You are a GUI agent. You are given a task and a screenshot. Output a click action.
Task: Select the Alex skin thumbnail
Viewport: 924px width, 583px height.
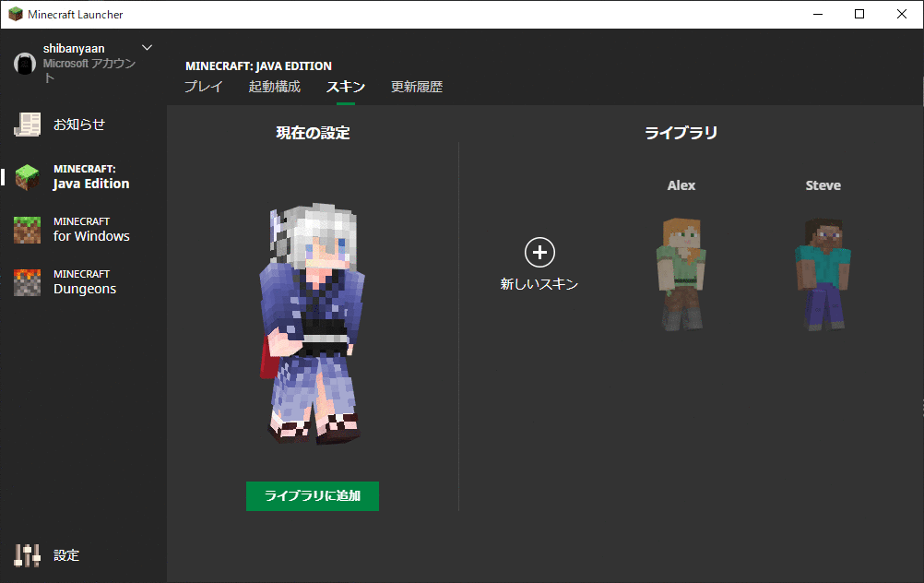click(681, 270)
